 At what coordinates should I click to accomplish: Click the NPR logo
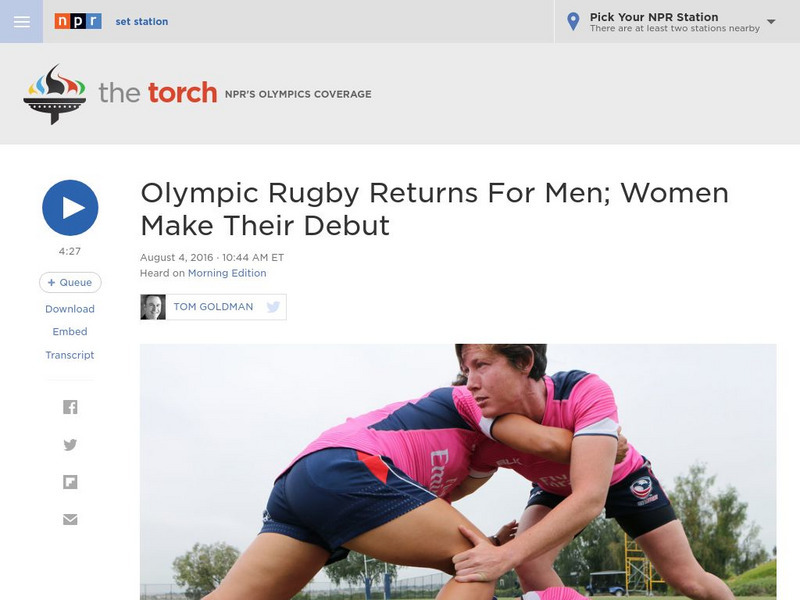pyautogui.click(x=77, y=20)
